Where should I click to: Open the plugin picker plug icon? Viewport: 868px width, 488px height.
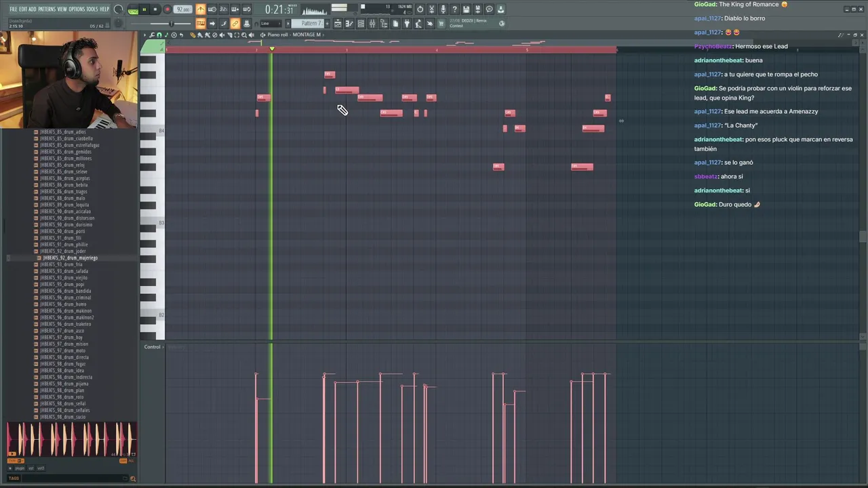pos(407,24)
